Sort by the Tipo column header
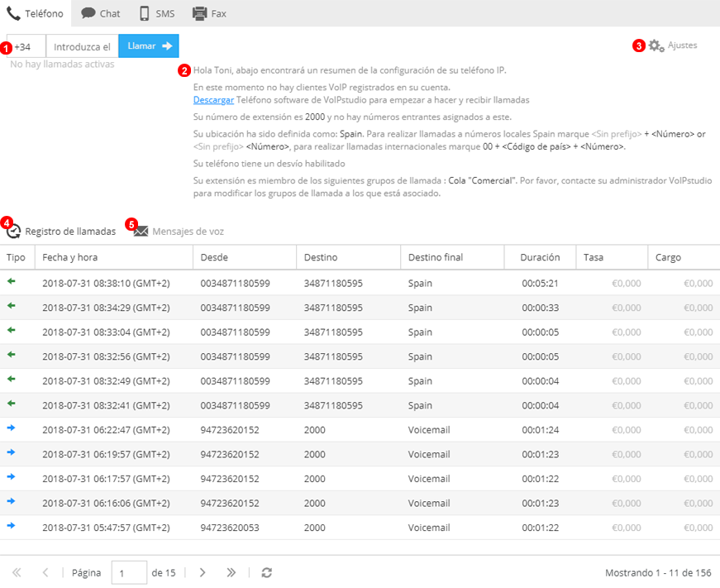The height and width of the screenshot is (588, 720). tap(17, 257)
